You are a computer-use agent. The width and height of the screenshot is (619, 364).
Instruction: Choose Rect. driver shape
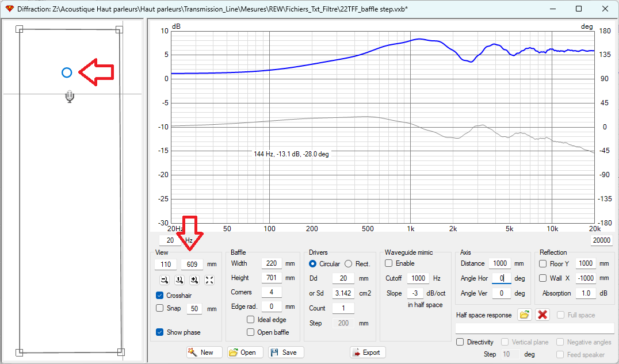[x=348, y=264]
